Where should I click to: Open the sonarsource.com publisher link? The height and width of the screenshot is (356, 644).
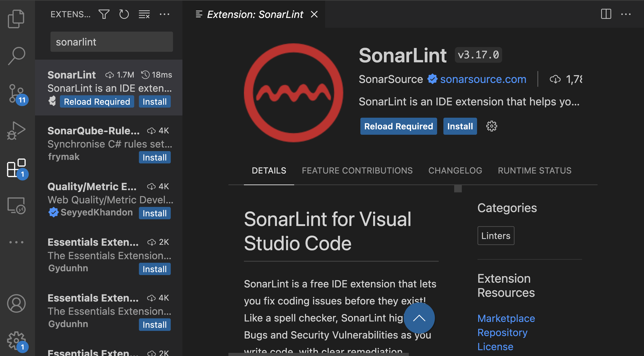coord(483,79)
